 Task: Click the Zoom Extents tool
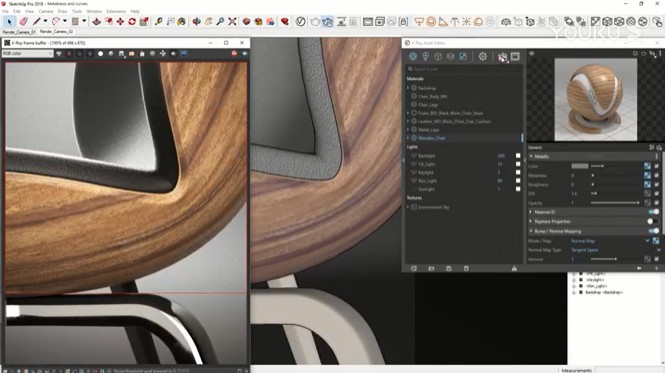pos(232,21)
